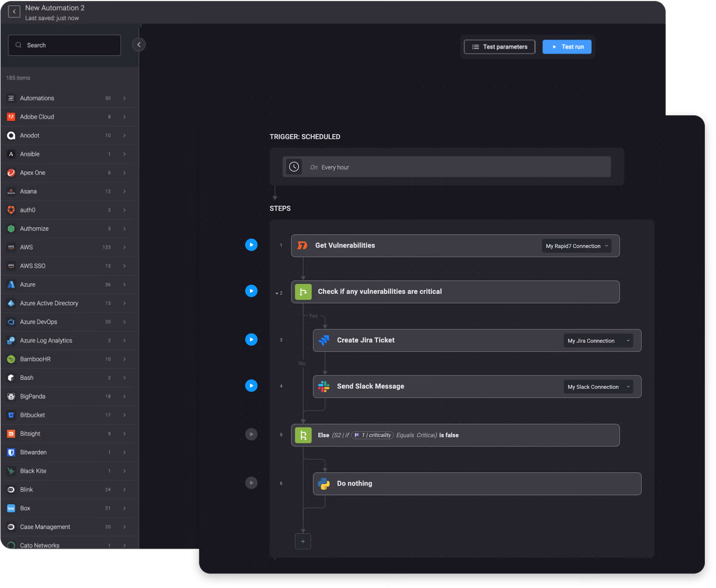Click the BigPanda icon
The height and width of the screenshot is (588, 716).
pos(11,397)
